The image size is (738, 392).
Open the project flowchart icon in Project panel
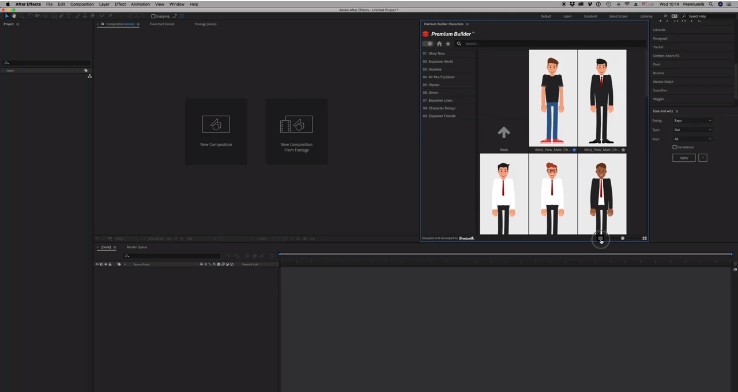(x=89, y=76)
